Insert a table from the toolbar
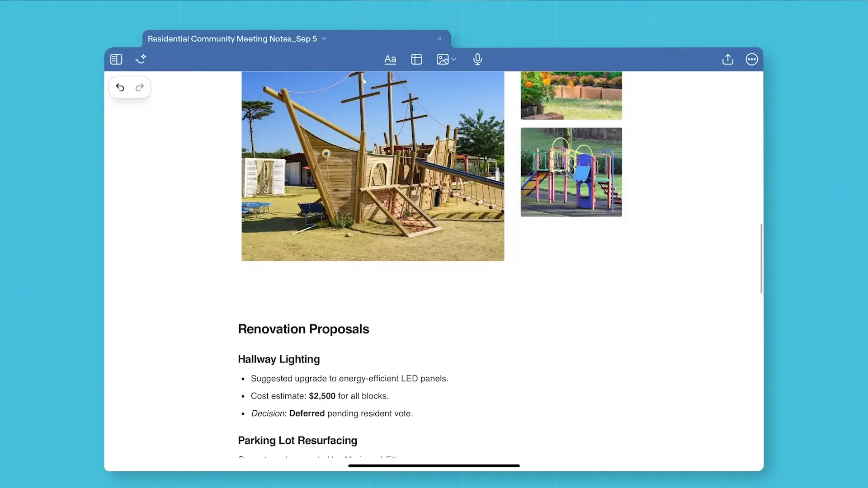 click(x=416, y=59)
